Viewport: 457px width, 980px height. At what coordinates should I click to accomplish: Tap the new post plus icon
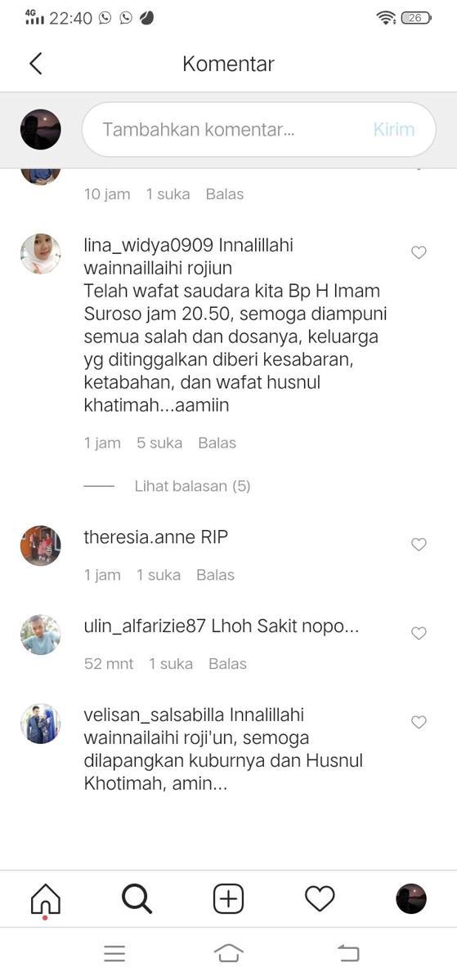(229, 898)
